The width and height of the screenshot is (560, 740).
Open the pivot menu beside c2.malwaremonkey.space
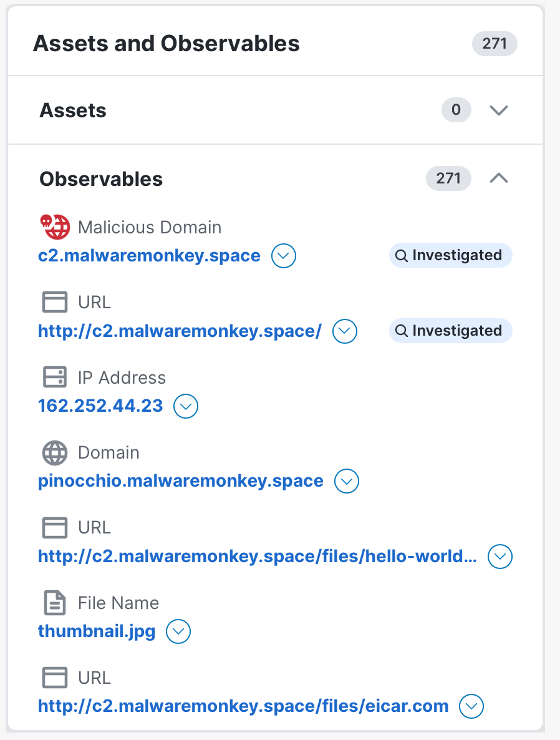[284, 256]
